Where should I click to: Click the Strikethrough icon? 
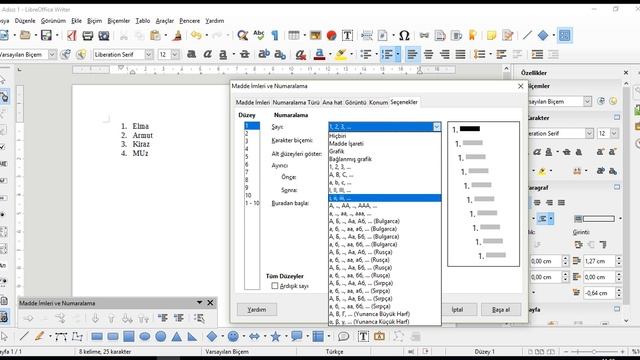coord(244,54)
